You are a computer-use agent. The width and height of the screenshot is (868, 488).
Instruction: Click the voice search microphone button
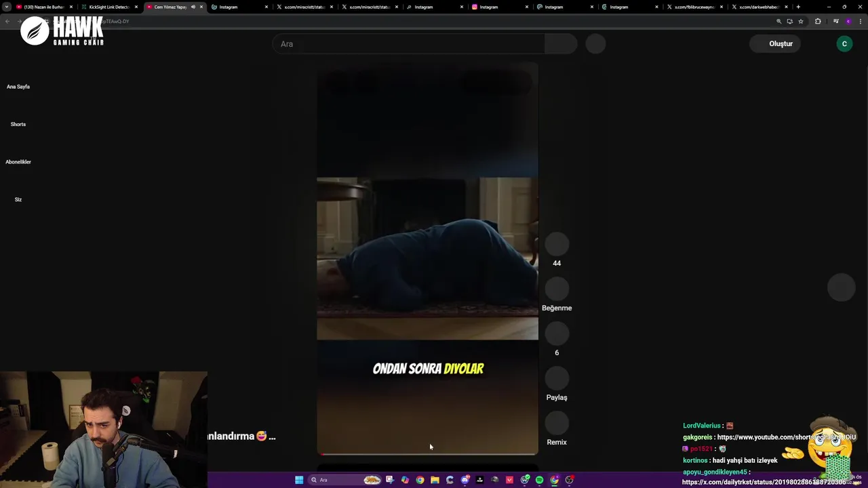(595, 44)
